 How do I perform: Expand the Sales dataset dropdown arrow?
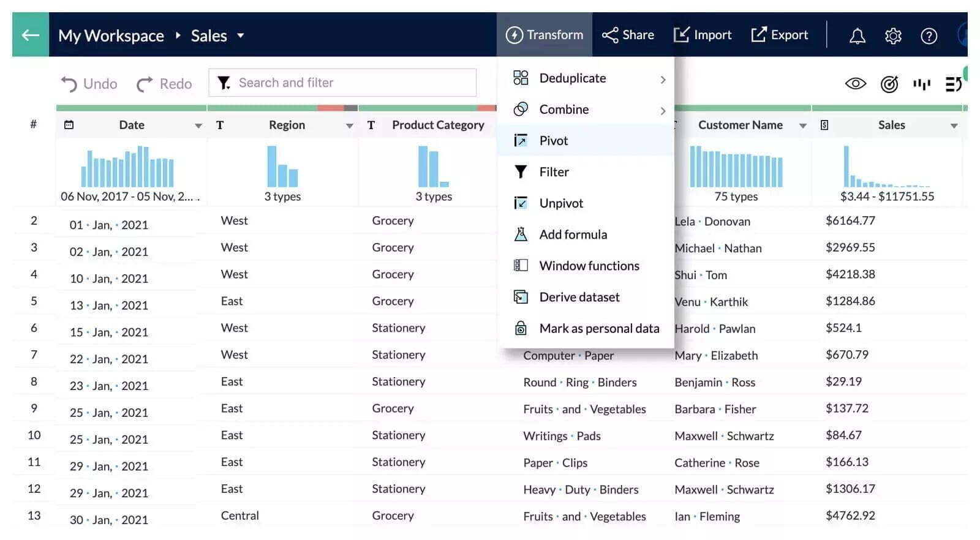[241, 36]
